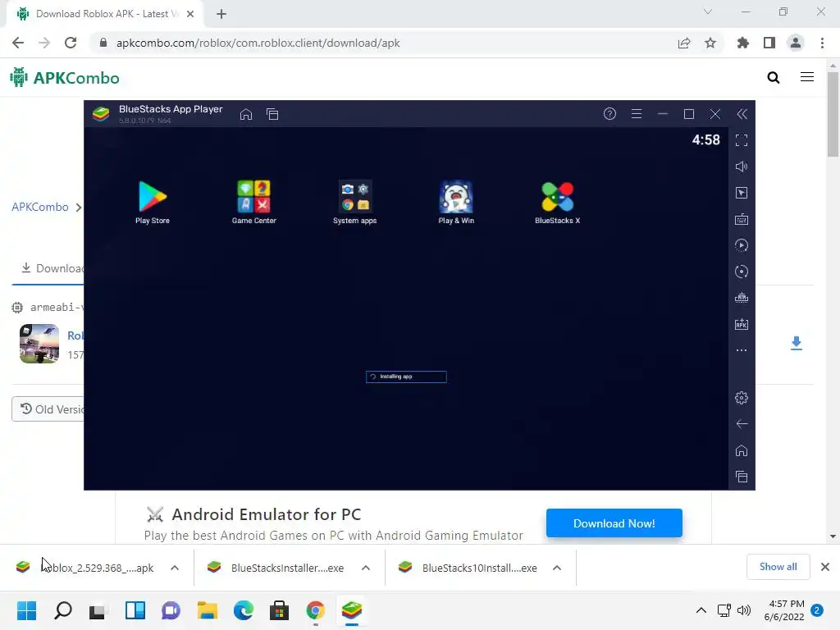Click the blue download arrow for Roblox APK
The height and width of the screenshot is (630, 840).
click(x=796, y=344)
